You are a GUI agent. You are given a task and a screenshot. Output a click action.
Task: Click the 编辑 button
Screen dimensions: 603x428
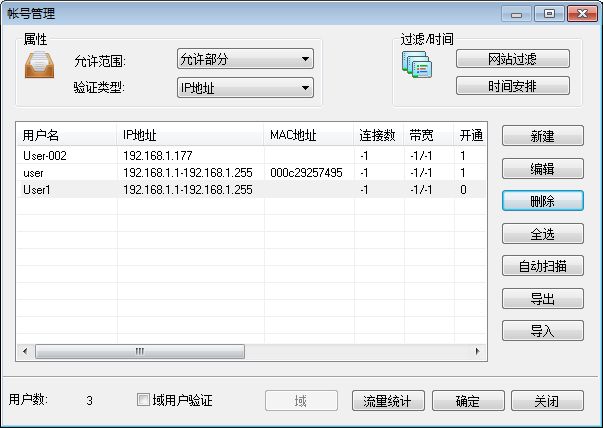pos(543,168)
